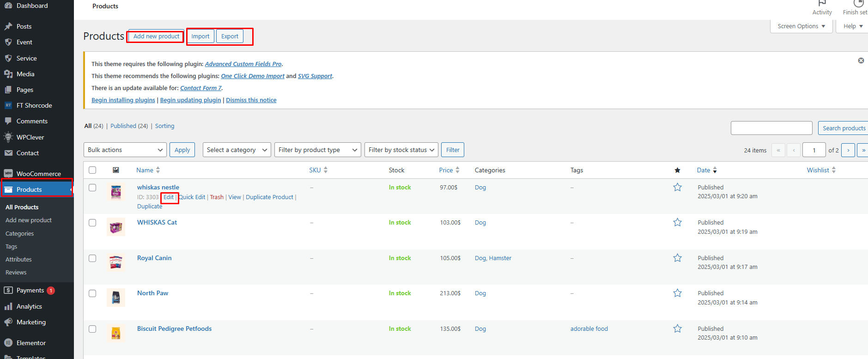
Task: Check the Biscuit Pedigree Petfoods checkbox
Action: pyautogui.click(x=92, y=329)
